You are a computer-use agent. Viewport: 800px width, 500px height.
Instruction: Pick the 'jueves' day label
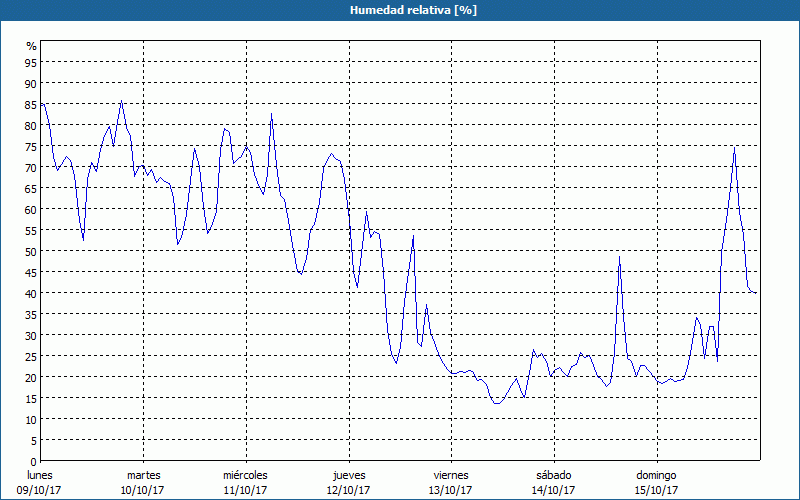348,475
